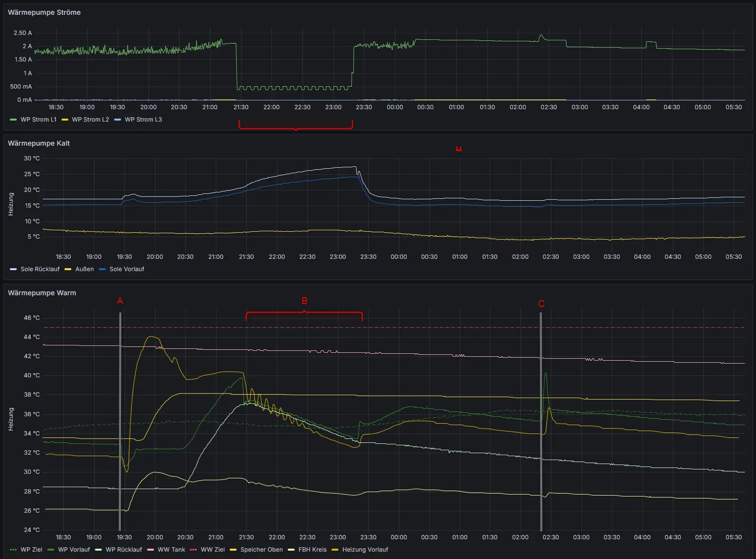
Task: Click Heizung axis title in Warm panel
Action: coord(11,419)
